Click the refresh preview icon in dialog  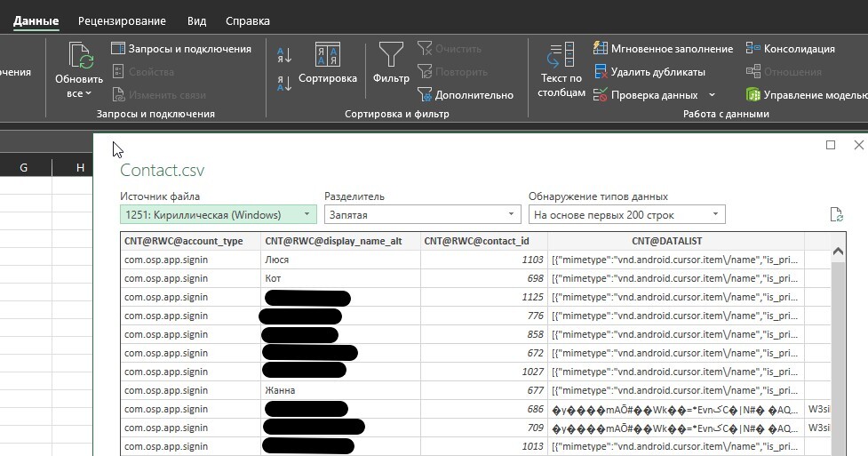835,214
